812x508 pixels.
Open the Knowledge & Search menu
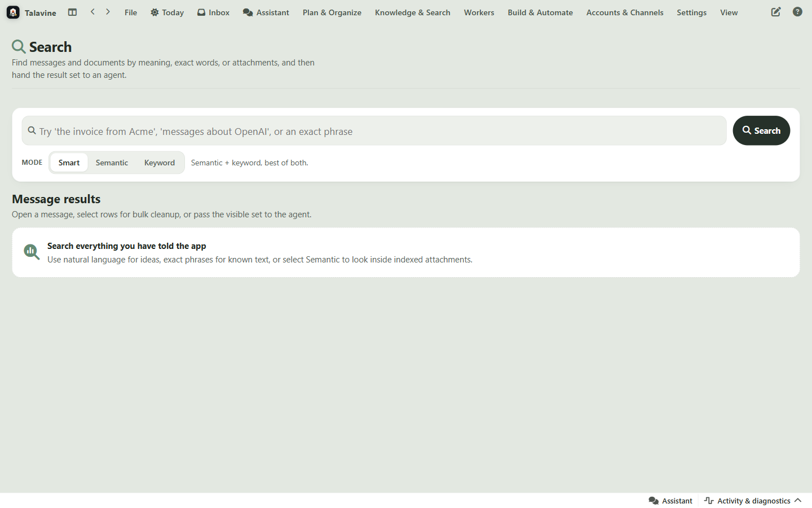tap(413, 12)
